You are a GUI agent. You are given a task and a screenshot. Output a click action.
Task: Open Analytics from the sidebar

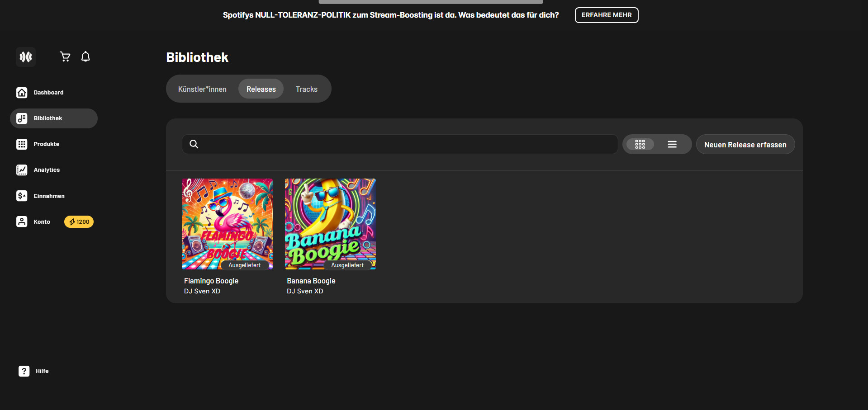click(x=47, y=170)
